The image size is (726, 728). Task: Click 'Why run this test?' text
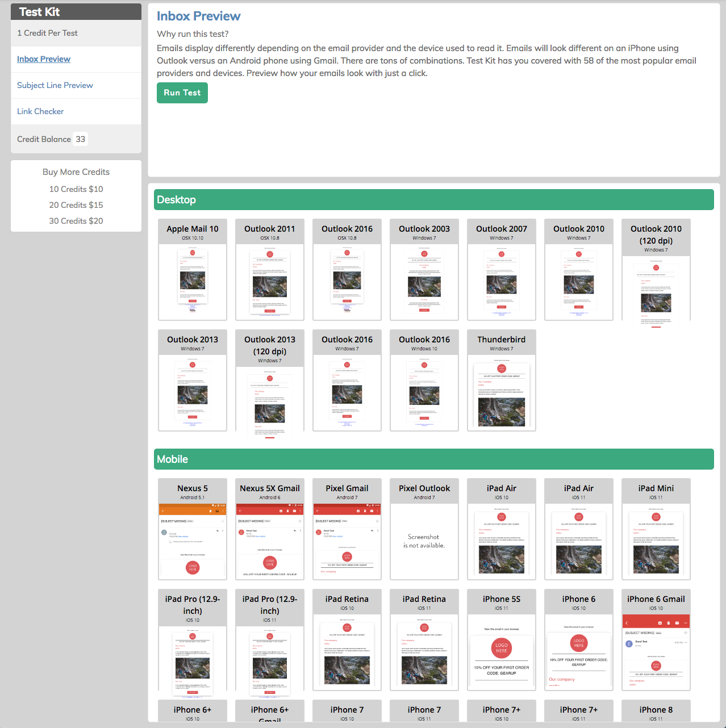[193, 34]
